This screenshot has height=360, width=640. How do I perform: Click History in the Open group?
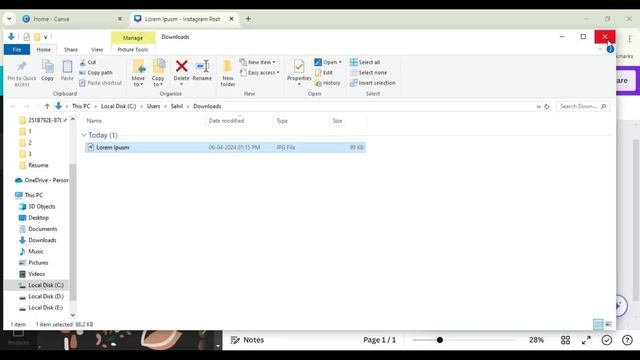327,83
